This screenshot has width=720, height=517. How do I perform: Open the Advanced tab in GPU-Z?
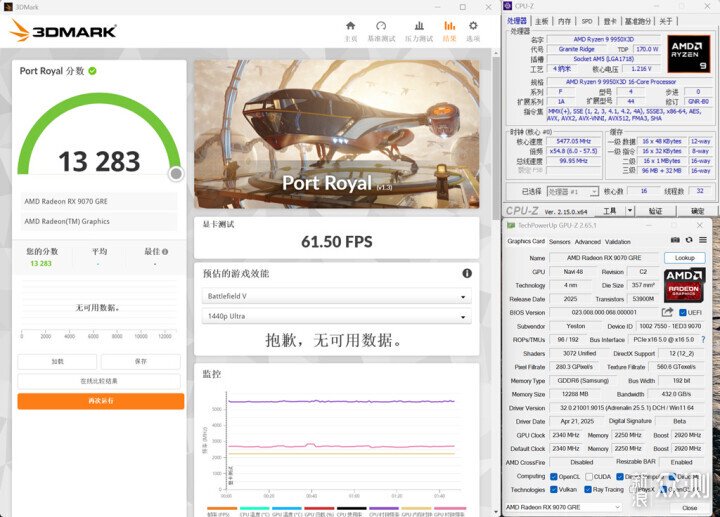(588, 242)
